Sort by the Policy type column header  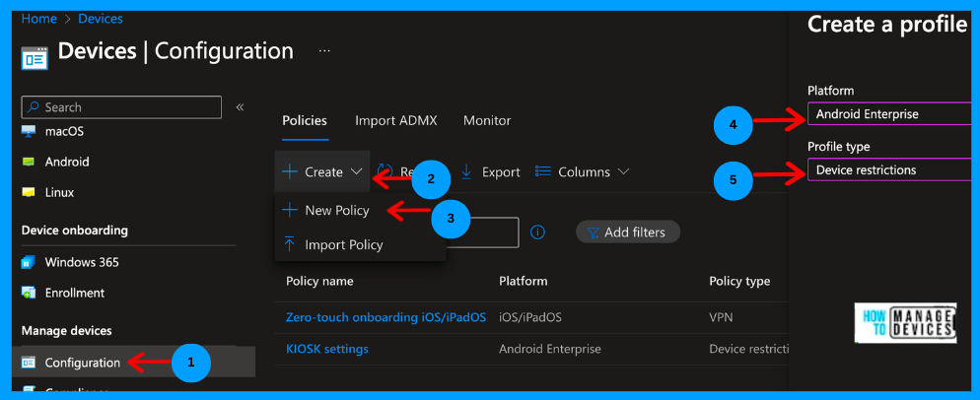click(x=739, y=281)
